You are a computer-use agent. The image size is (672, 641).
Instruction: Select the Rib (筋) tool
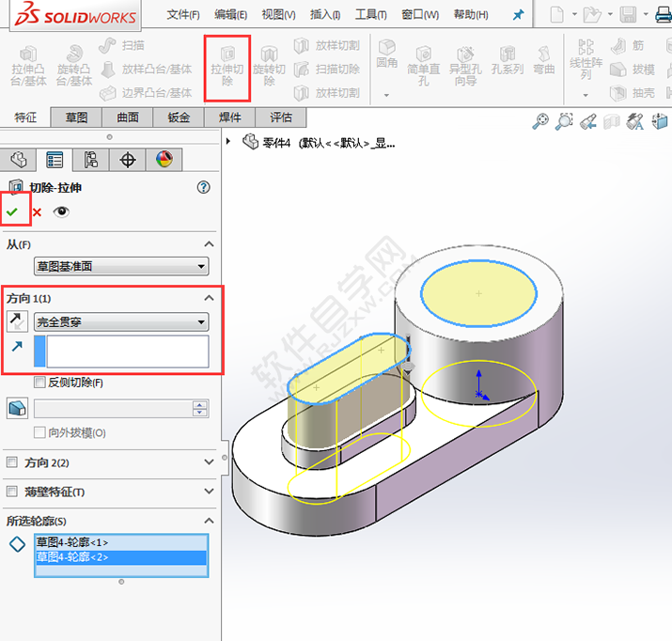627,45
